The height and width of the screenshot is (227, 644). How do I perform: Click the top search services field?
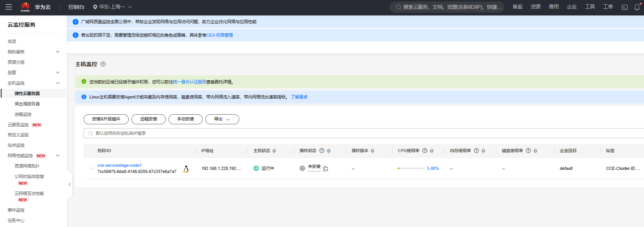[447, 7]
